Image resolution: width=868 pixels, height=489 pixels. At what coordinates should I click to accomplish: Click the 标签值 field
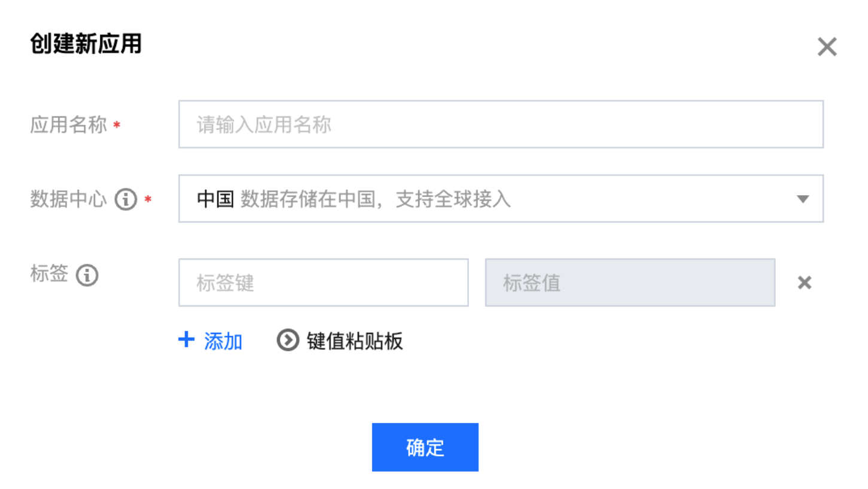pos(629,283)
